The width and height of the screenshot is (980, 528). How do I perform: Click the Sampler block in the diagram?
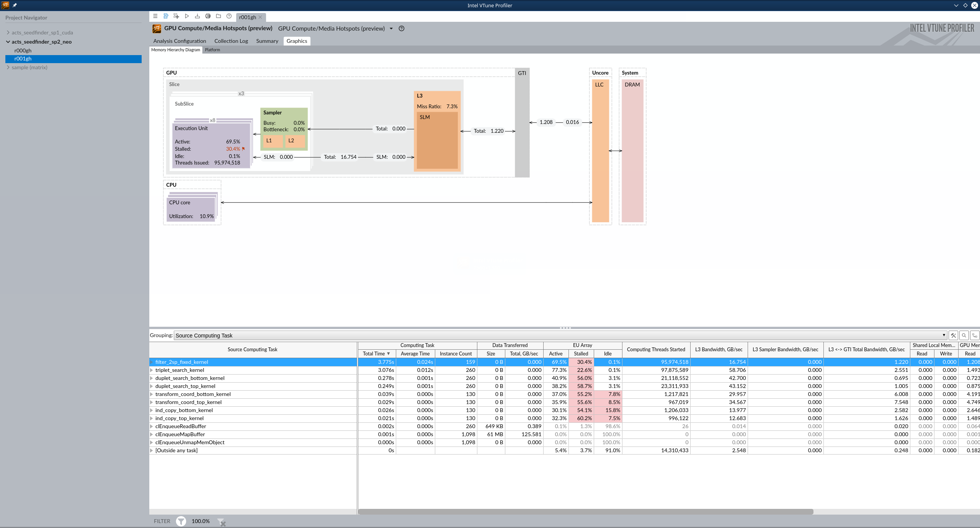pyautogui.click(x=284, y=129)
